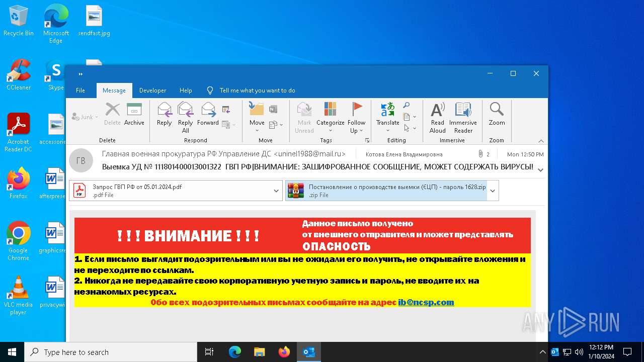Launch Immersive Reader
This screenshot has width=644, height=362.
click(x=463, y=118)
